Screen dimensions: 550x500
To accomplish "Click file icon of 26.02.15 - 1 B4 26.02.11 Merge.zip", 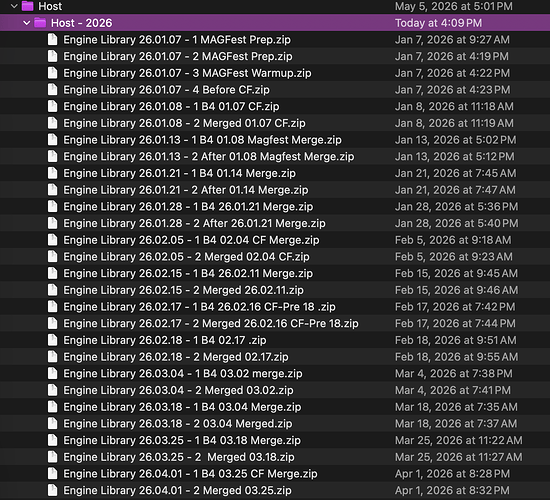I will click(53, 273).
